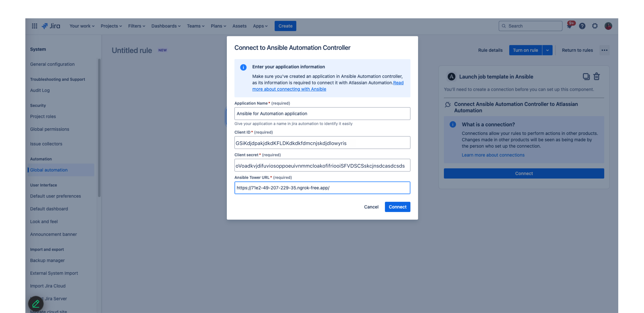Open Default dashboard in sidebar
Screen dimensions: 644x313
49,209
